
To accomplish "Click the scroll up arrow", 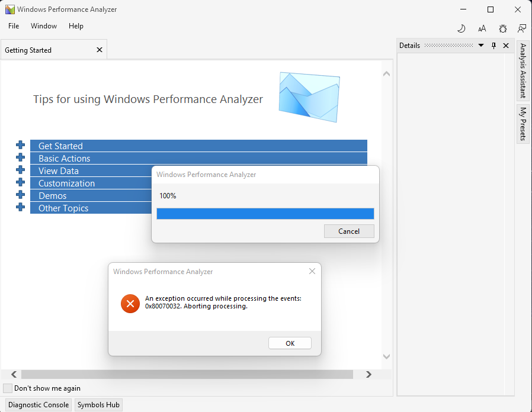I will point(386,73).
